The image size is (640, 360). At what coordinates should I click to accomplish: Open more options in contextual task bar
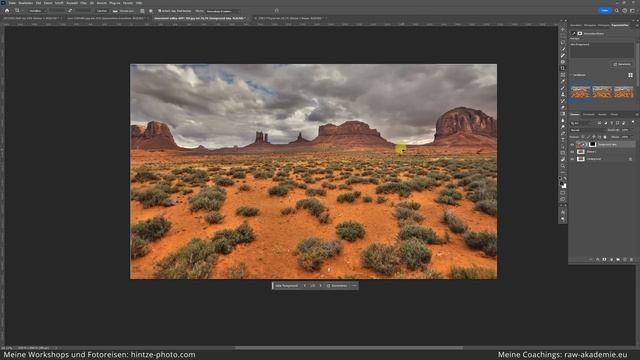tap(354, 286)
